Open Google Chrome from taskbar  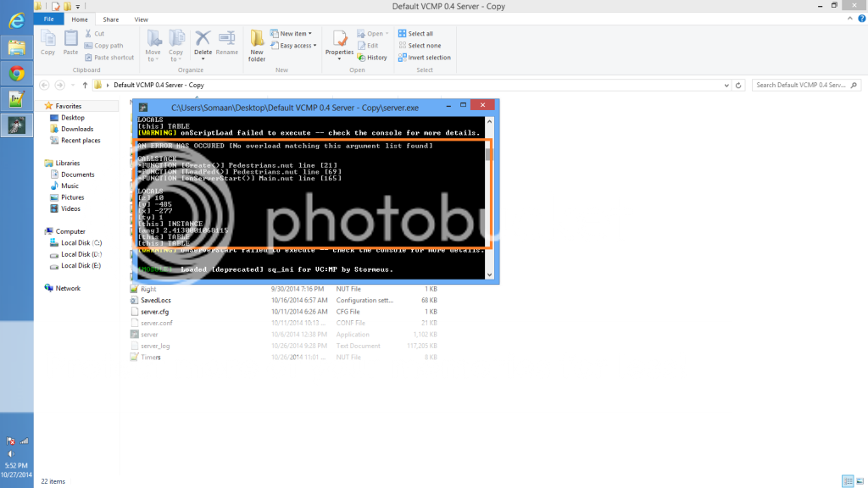tap(17, 73)
